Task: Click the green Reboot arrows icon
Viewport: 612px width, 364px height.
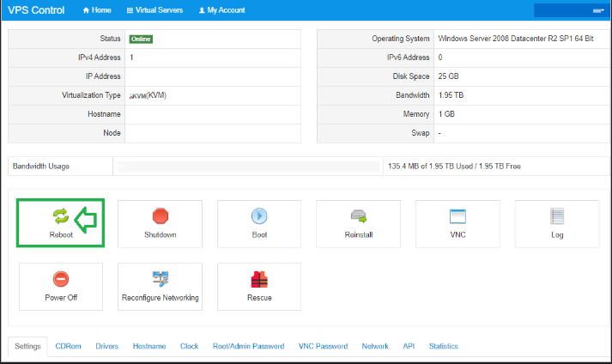Action: [61, 216]
